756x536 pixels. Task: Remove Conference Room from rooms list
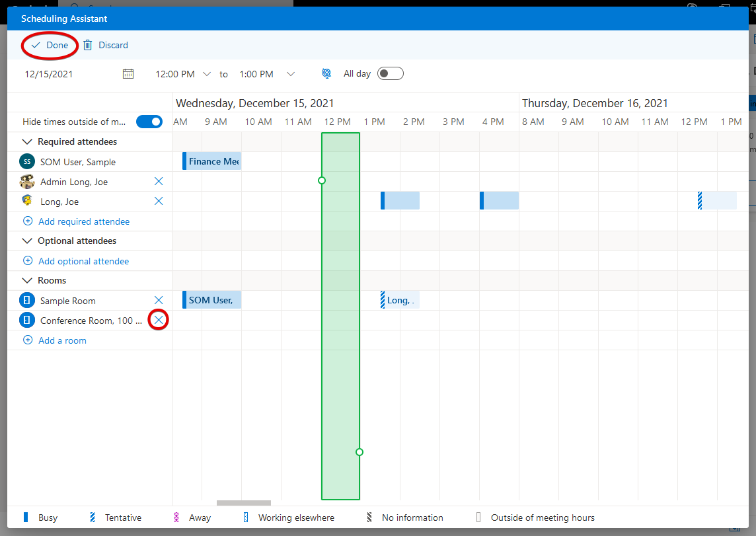(159, 320)
